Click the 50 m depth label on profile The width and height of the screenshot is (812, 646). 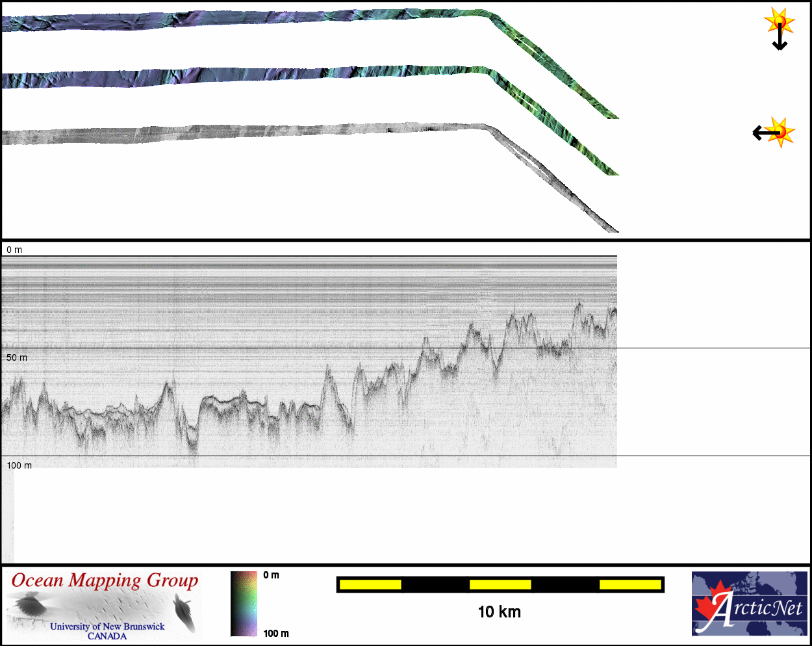[17, 357]
